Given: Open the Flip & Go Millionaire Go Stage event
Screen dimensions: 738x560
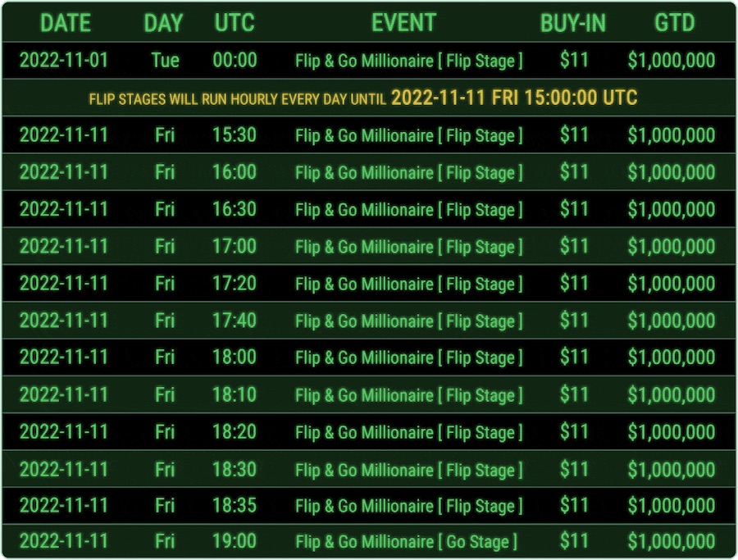Looking at the screenshot, I should pos(406,542).
